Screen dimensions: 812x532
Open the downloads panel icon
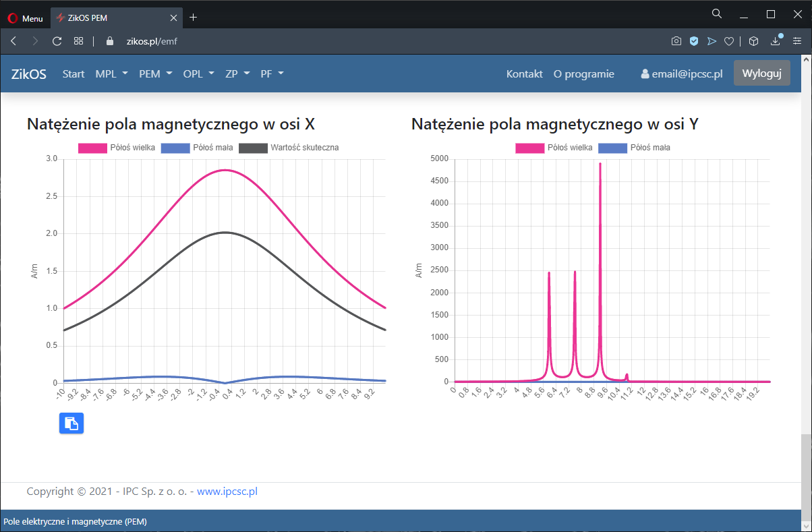(776, 41)
